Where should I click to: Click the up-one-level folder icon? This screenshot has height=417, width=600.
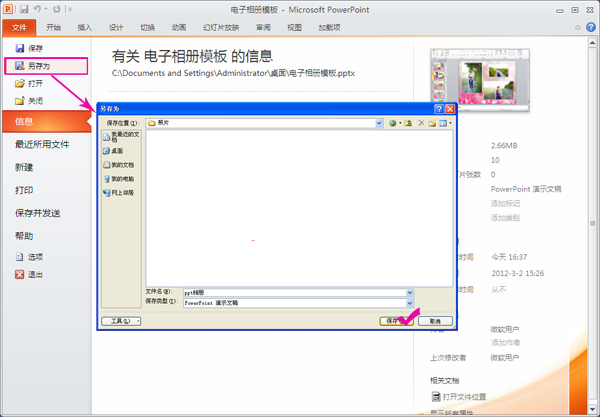408,123
